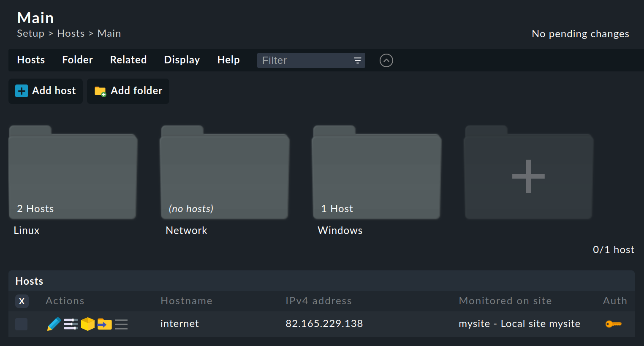644x346 pixels.
Task: Open parameters icon for host internet
Action: (x=71, y=324)
